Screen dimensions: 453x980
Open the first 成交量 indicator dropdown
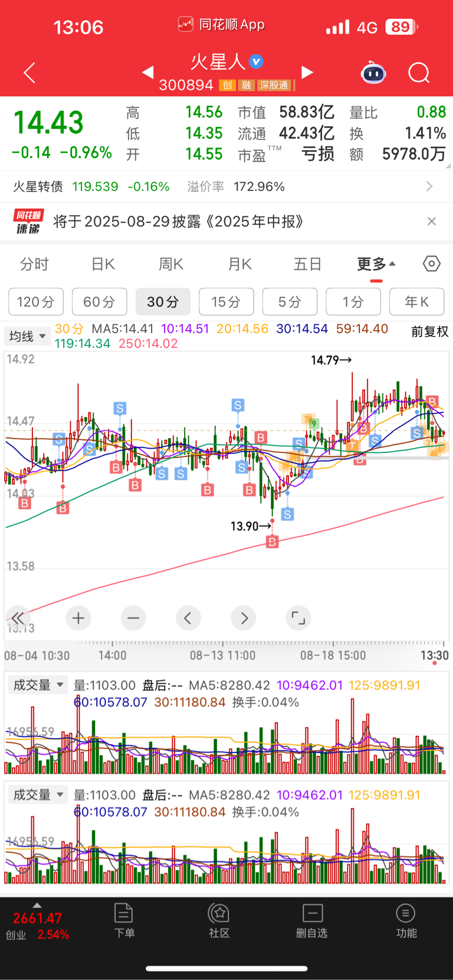[x=38, y=685]
